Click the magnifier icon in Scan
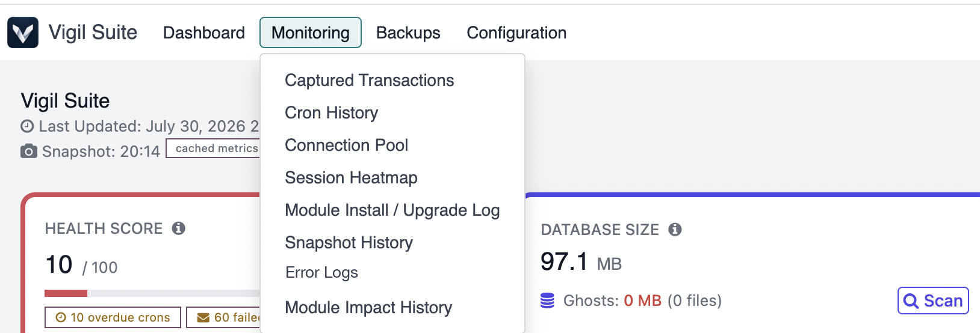Viewport: 980px width, 333px height. point(911,301)
